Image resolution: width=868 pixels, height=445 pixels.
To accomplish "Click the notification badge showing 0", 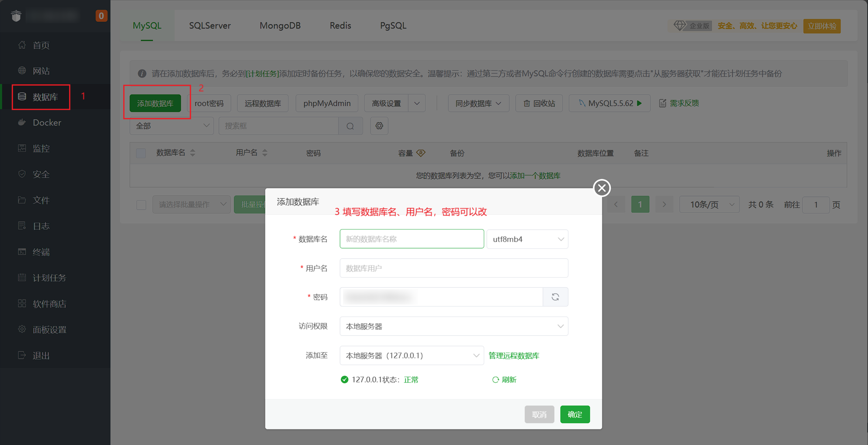I will coord(101,16).
